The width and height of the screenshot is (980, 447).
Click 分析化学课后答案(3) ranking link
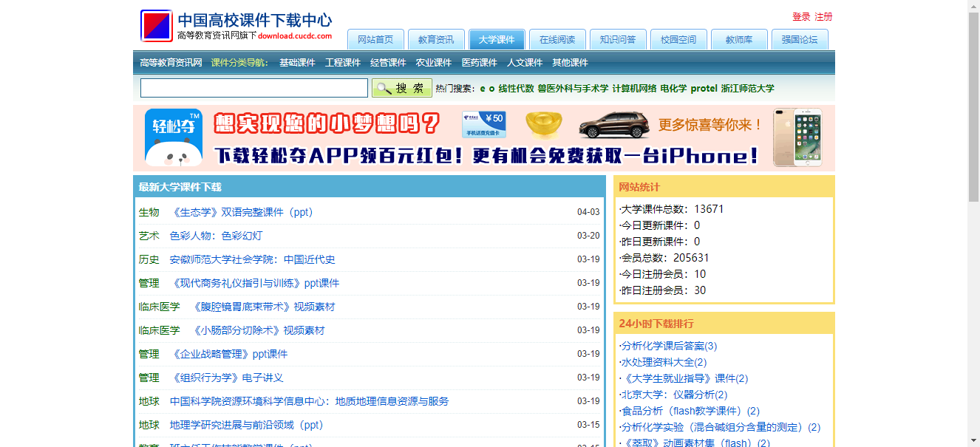click(x=670, y=346)
